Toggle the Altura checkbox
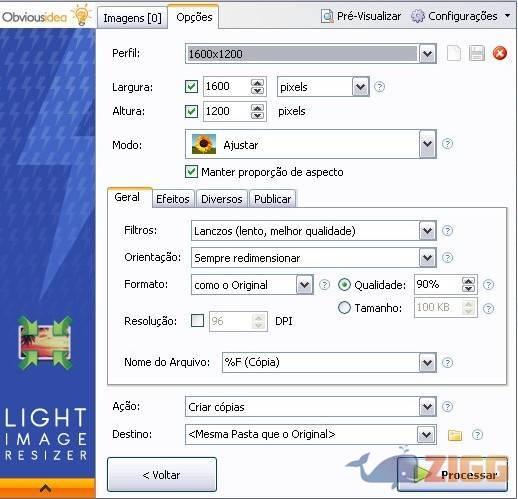Image resolution: width=518 pixels, height=499 pixels. [x=191, y=111]
